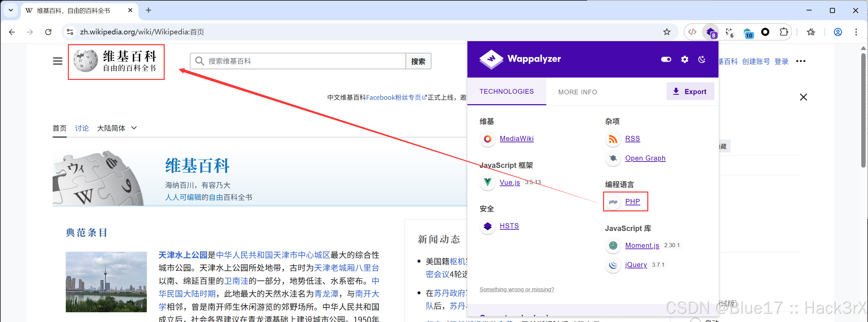Click the address bar URL
868x322 pixels.
142,32
